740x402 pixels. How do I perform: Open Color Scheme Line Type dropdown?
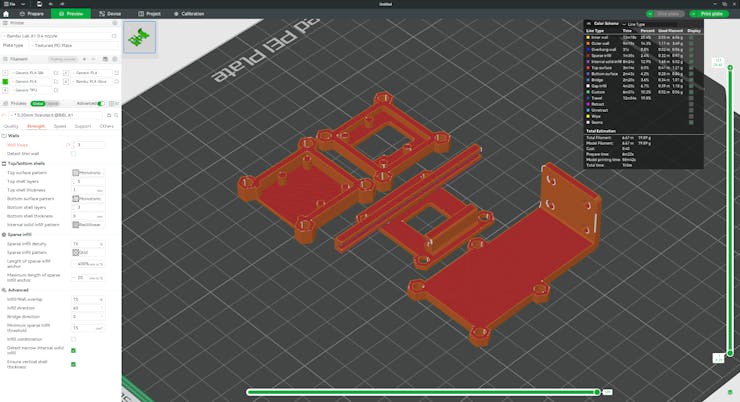(649, 24)
